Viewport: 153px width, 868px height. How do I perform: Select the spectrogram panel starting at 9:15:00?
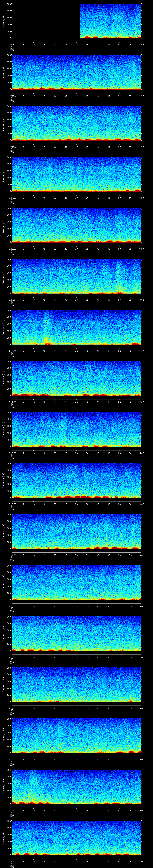[77, 583]
